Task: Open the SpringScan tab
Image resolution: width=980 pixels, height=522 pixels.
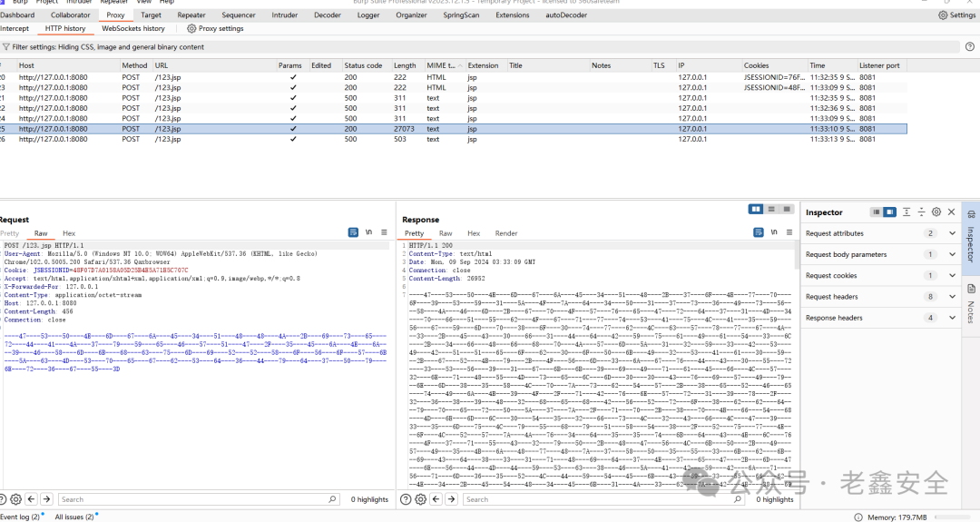Action: (x=461, y=15)
